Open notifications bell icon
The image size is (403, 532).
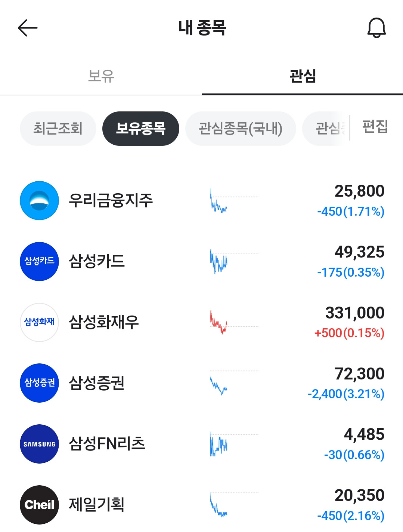pyautogui.click(x=376, y=28)
